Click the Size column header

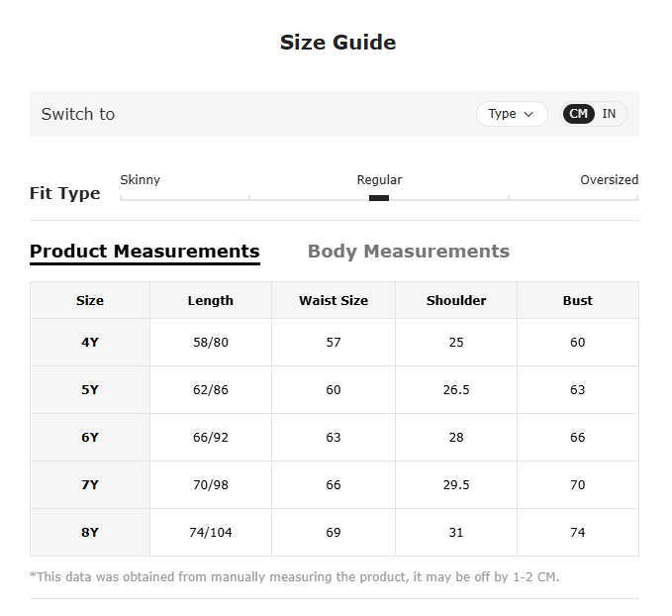(x=90, y=301)
